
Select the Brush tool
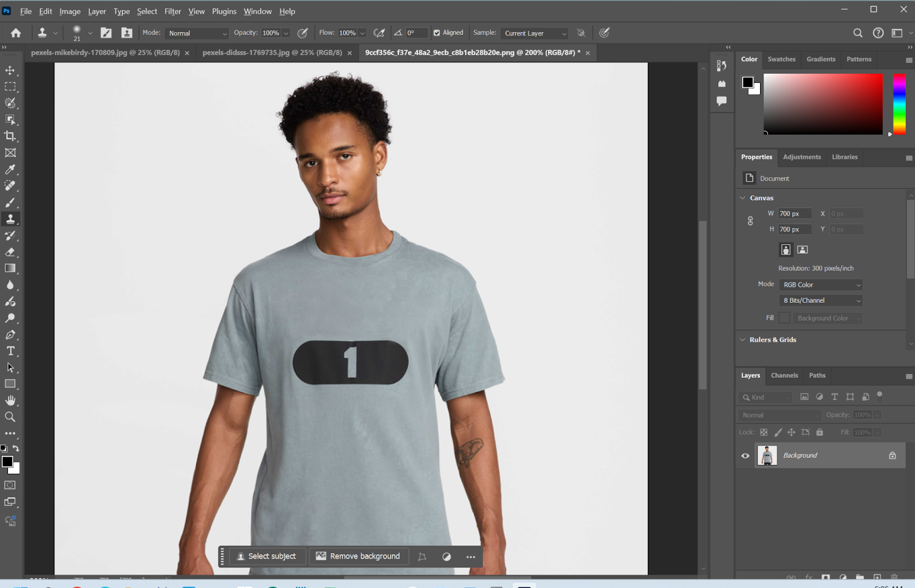click(x=10, y=202)
